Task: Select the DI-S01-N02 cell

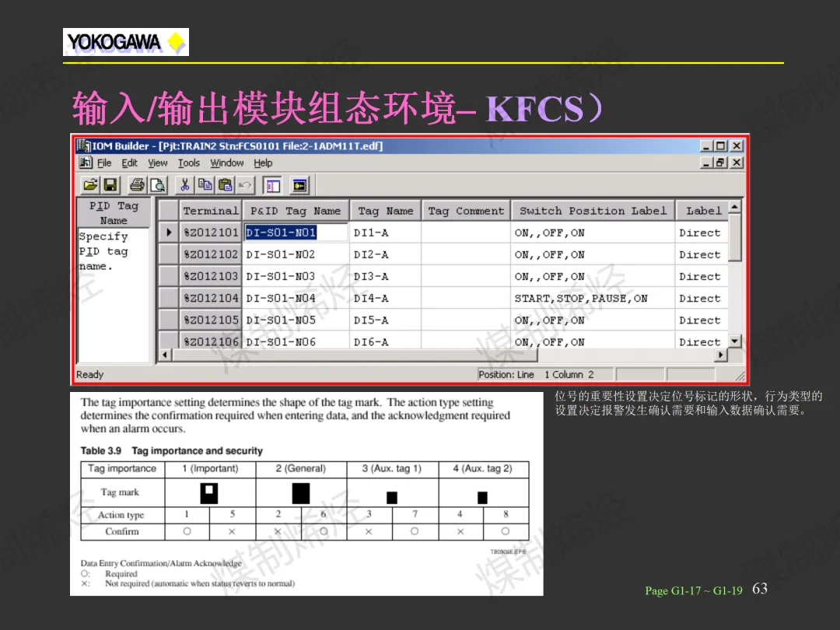Action: (296, 254)
